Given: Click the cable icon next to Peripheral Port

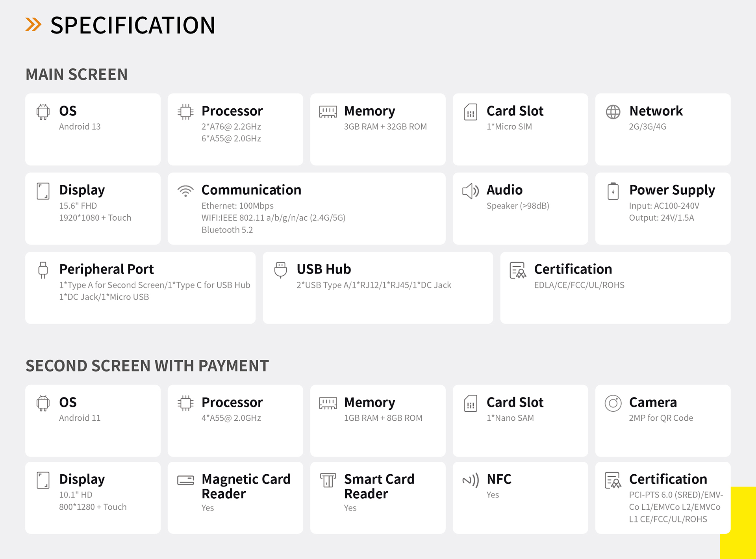Looking at the screenshot, I should 43,270.
